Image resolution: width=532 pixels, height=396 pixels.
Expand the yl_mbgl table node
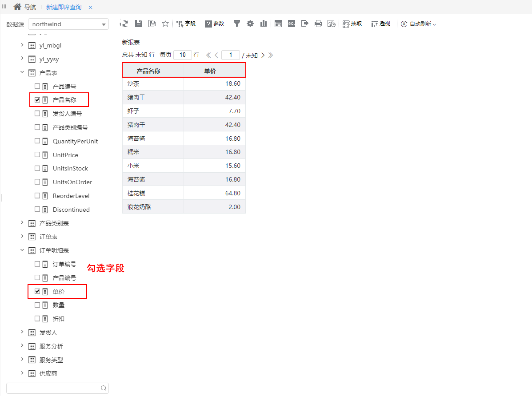coord(22,45)
